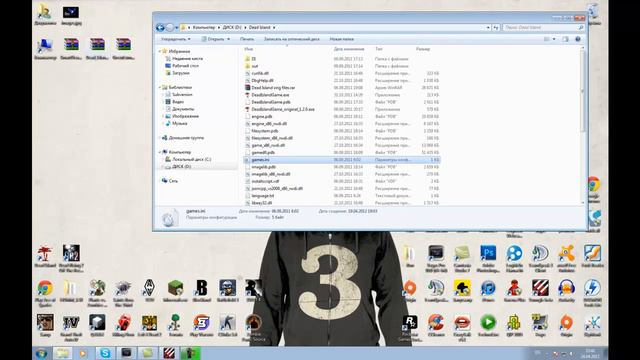Select the installscript.vdf file
The image size is (640, 360).
pyautogui.click(x=265, y=181)
